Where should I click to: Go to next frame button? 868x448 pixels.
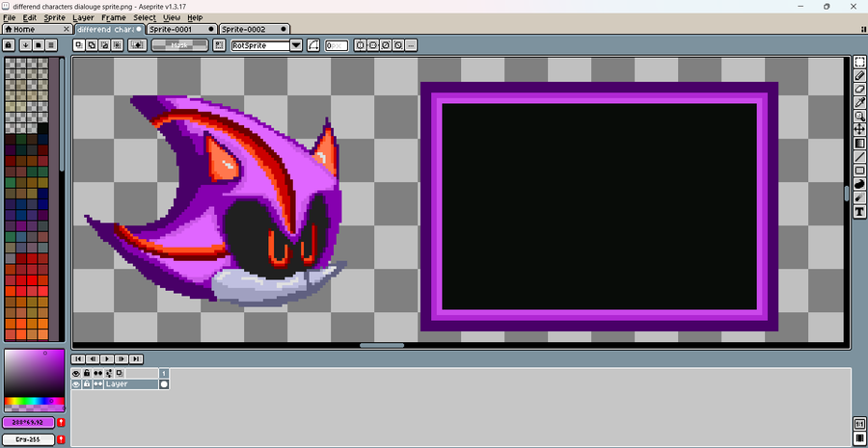122,358
